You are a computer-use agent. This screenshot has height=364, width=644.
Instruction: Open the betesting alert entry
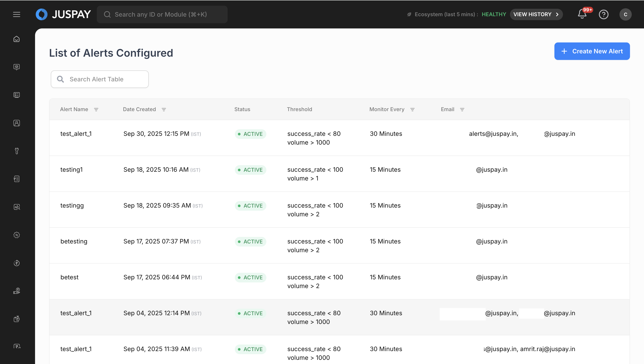point(74,241)
